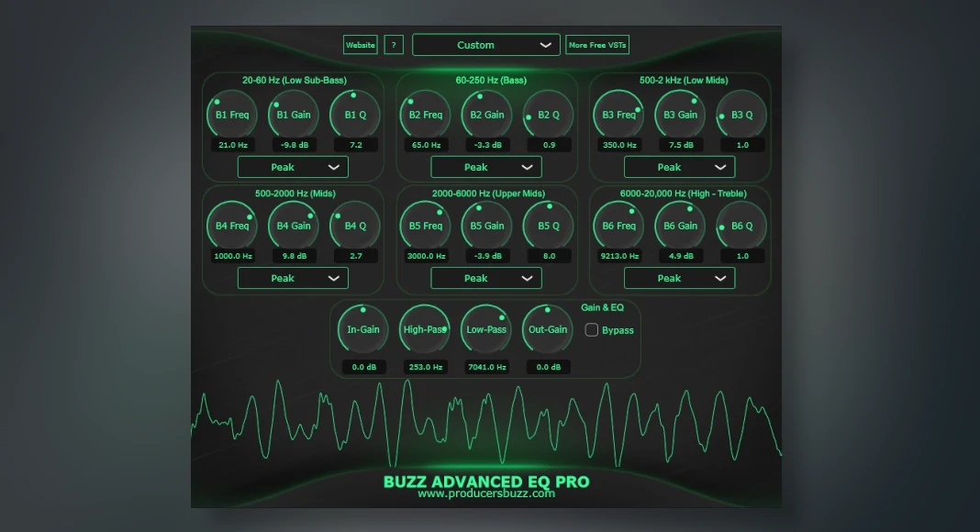Open the Low Sub-Bass band Peak filter dropdown
This screenshot has height=532, width=980.
point(293,167)
